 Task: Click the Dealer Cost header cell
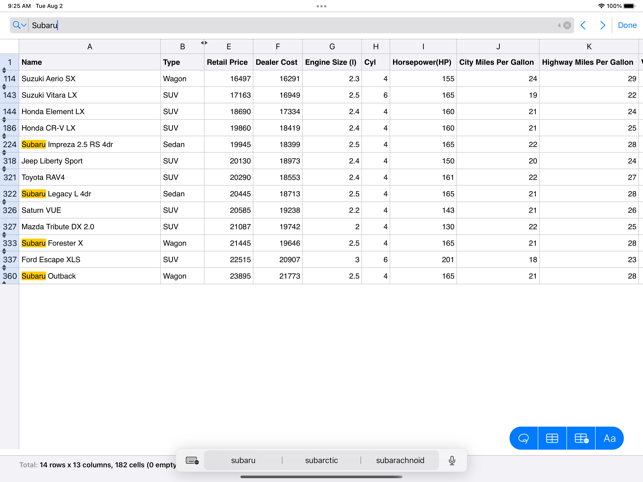[x=278, y=62]
